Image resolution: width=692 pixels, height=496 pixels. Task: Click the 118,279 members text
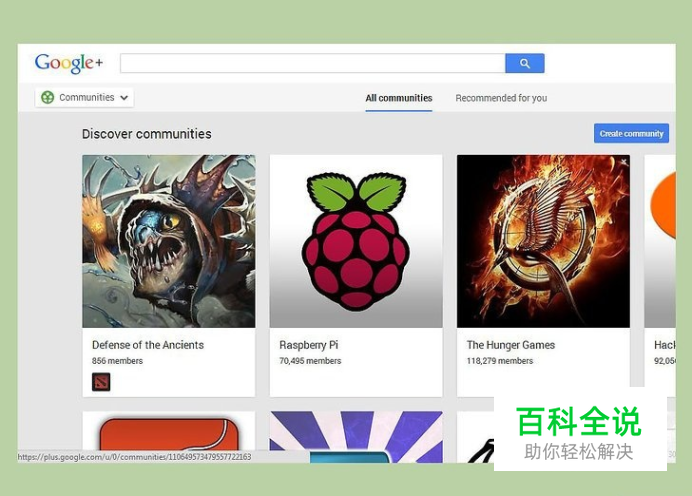[500, 361]
